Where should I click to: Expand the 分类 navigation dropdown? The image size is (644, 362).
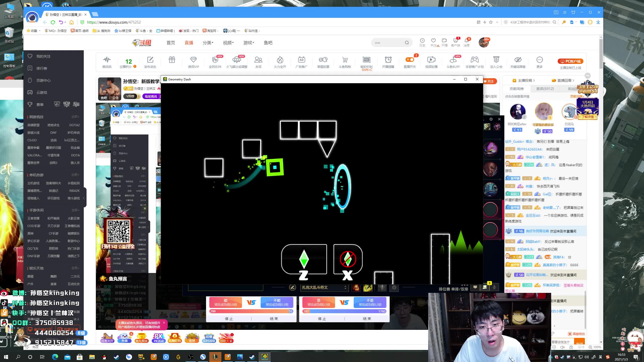pos(208,43)
